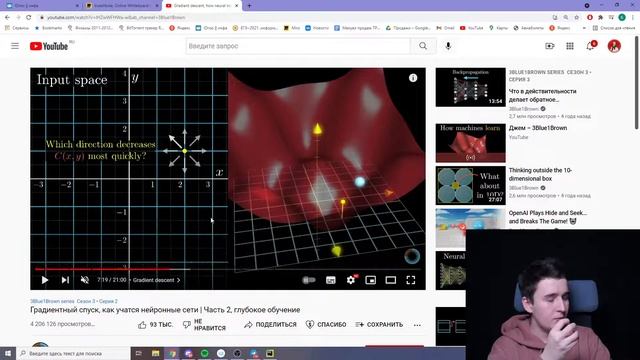This screenshot has height=360, width=640.
Task: Open OpenAI Plays Hide and Seek video
Action: (x=548, y=217)
